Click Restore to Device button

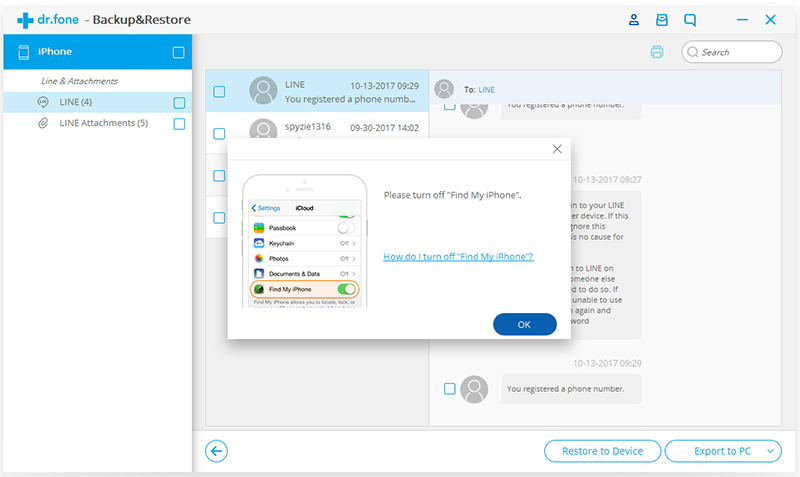(603, 451)
